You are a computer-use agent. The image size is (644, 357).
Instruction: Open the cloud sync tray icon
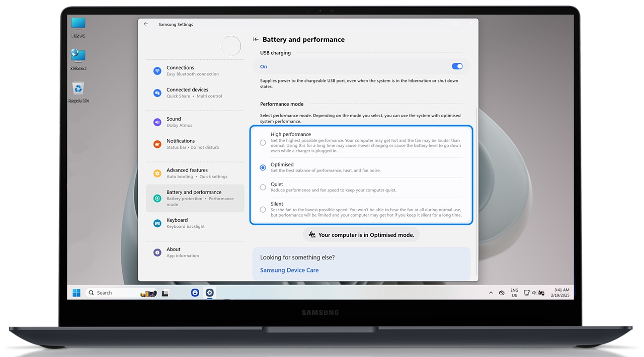[x=502, y=293]
